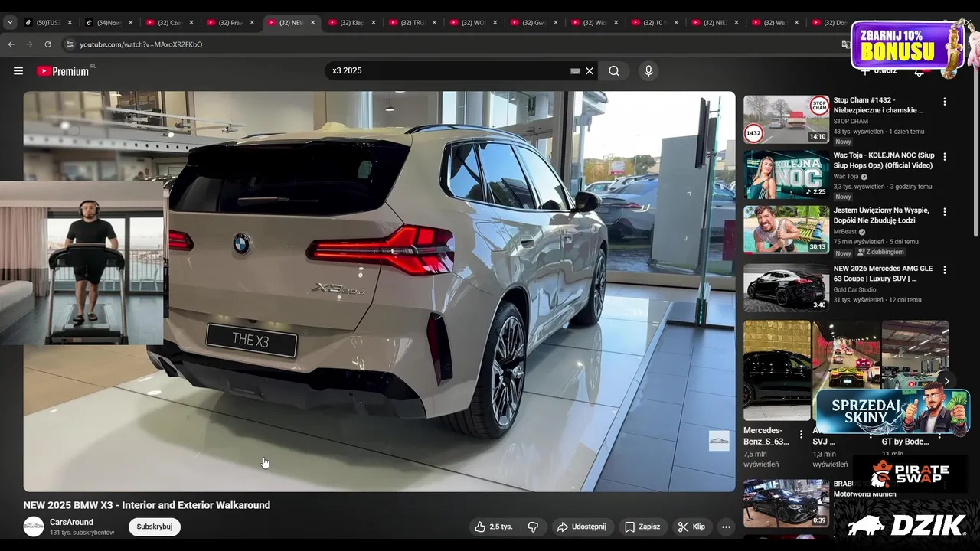Viewport: 980px width, 551px height.
Task: Click video title NEW 2025 BMW X3
Action: click(147, 505)
